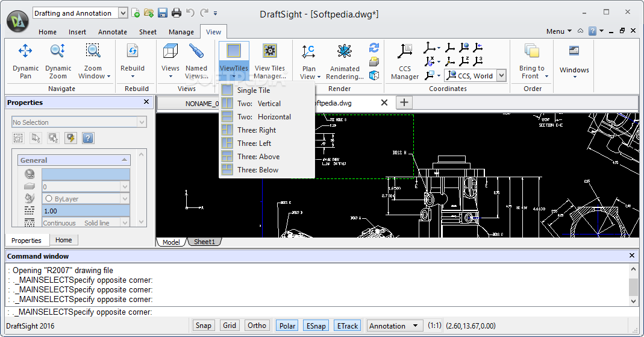Choose Three: Above tile layout
Image resolution: width=644 pixels, height=337 pixels.
(267, 157)
